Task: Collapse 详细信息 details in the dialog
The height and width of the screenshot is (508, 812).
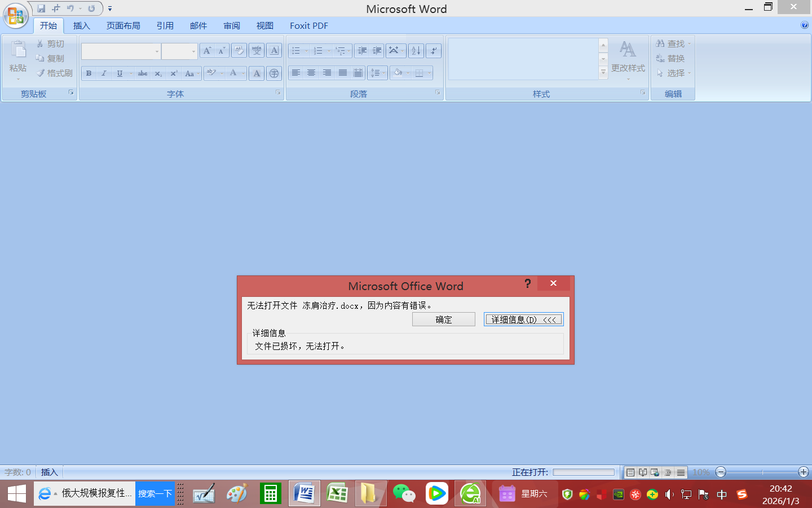Action: [524, 319]
